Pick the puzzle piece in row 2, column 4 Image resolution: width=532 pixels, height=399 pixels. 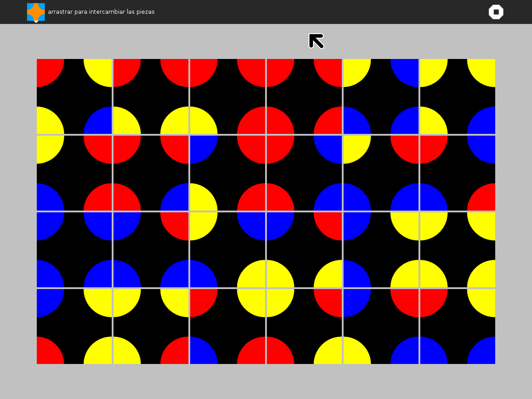pyautogui.click(x=304, y=173)
